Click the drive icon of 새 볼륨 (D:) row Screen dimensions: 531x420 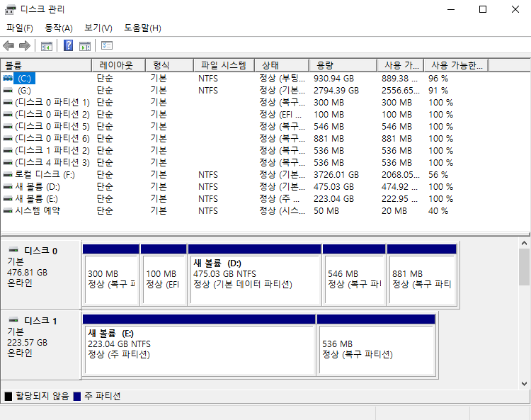pyautogui.click(x=8, y=187)
